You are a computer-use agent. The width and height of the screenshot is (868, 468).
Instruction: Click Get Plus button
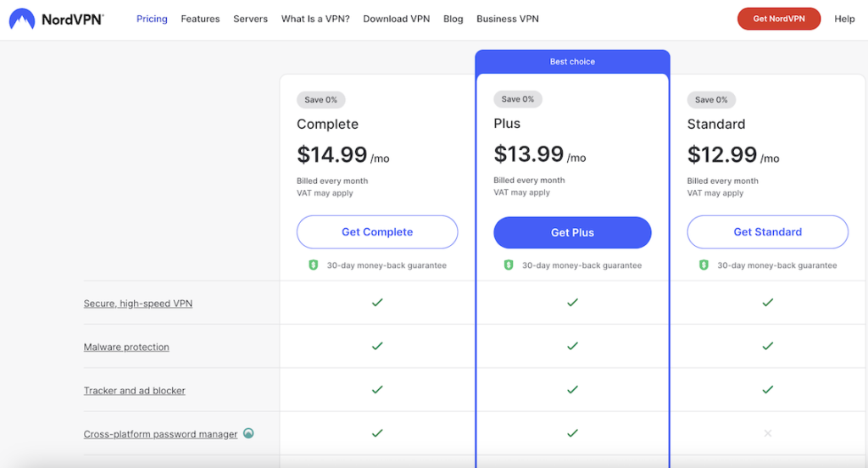pos(572,232)
